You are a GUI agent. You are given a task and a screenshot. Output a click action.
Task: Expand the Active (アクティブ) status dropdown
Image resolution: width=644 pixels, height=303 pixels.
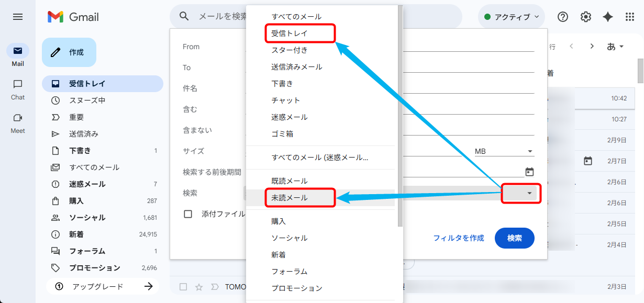click(x=512, y=17)
